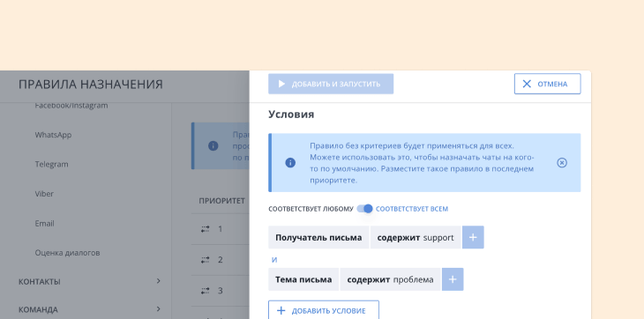Click the И connector between conditions
Image resolution: width=644 pixels, height=319 pixels.
(274, 260)
